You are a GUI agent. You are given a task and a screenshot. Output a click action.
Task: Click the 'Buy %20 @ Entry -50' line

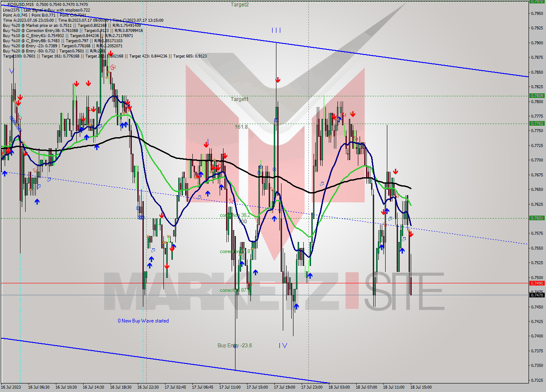(54, 51)
